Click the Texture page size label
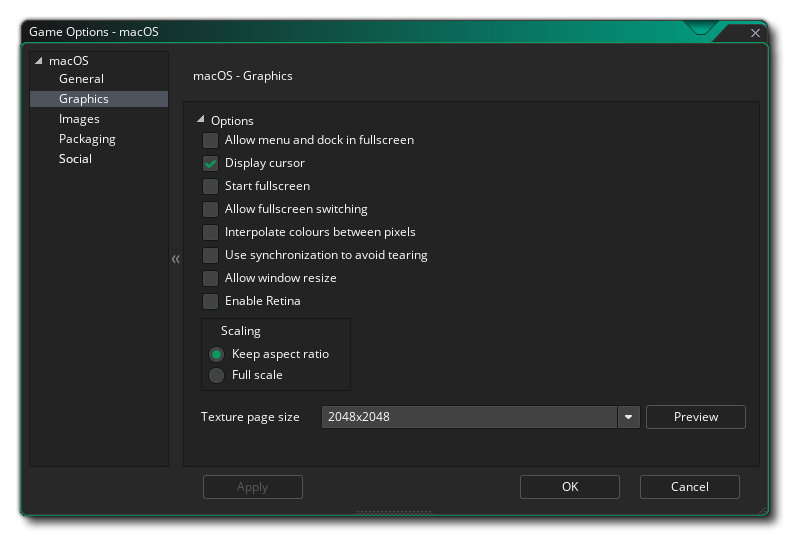The height and width of the screenshot is (536, 789). [250, 417]
